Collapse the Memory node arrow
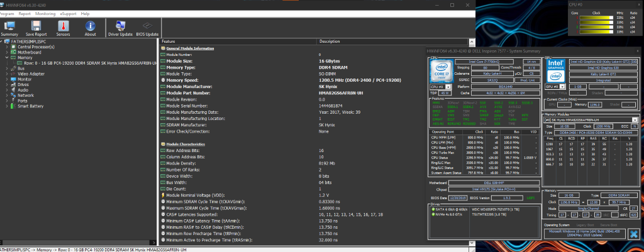The image size is (644, 252). (7, 58)
